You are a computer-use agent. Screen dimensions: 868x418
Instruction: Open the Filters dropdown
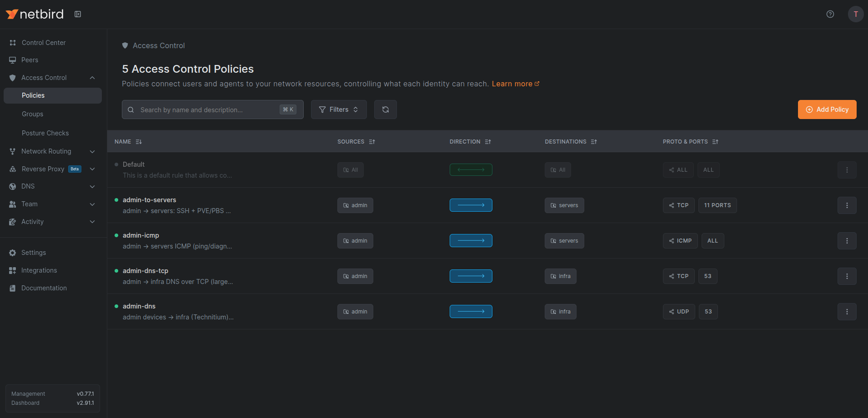coord(339,109)
